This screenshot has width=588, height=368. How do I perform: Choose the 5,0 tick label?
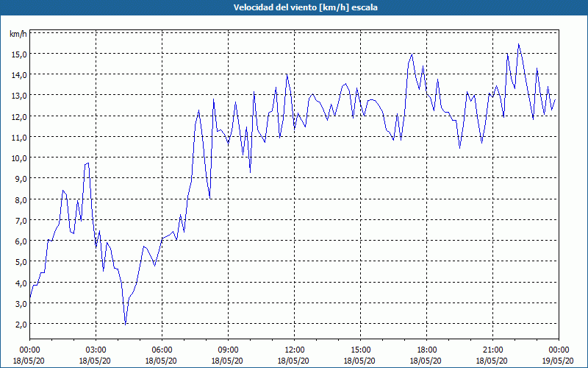[x=21, y=262]
